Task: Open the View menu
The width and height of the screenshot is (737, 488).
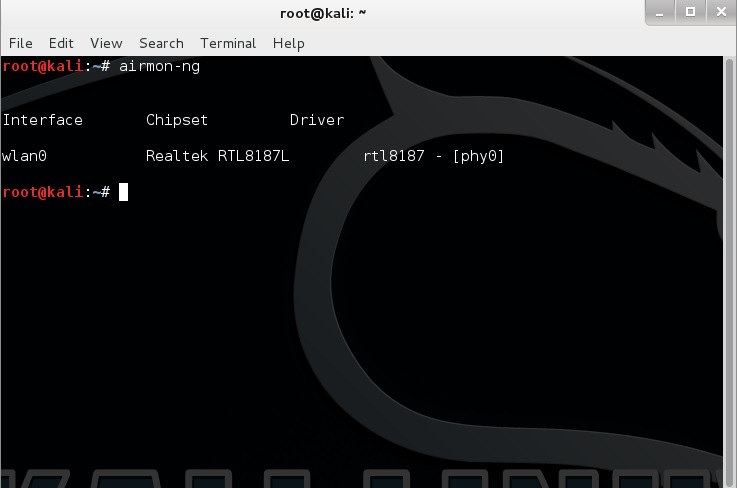Action: click(106, 43)
